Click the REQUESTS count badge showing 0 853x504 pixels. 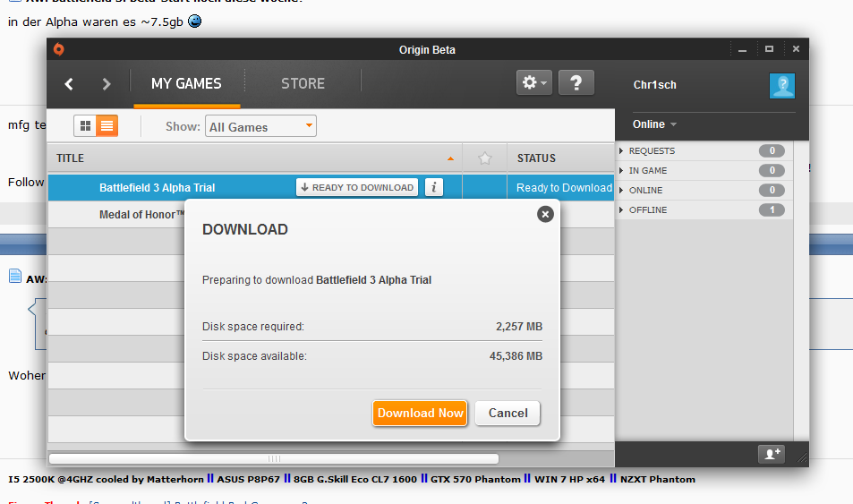coord(772,150)
